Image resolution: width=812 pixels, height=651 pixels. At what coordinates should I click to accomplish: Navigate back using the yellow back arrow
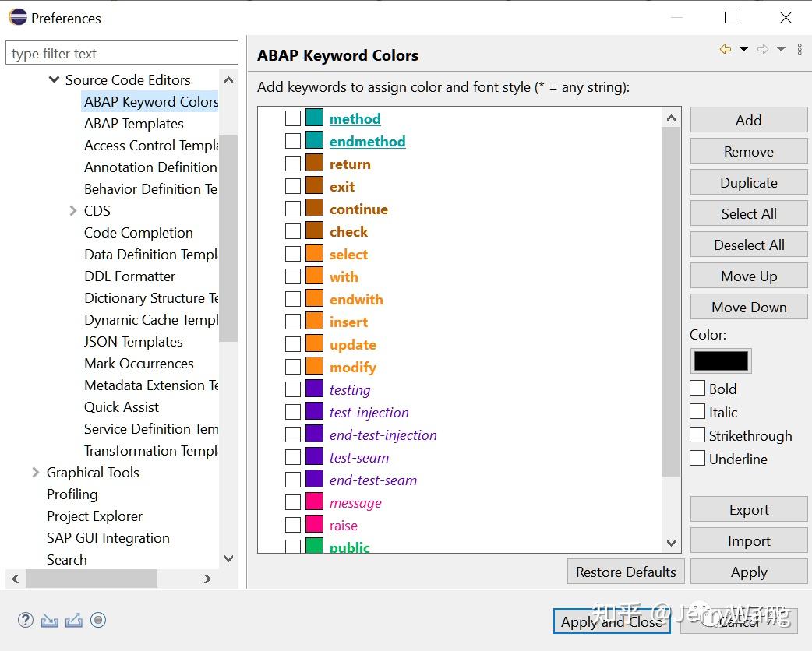point(726,48)
